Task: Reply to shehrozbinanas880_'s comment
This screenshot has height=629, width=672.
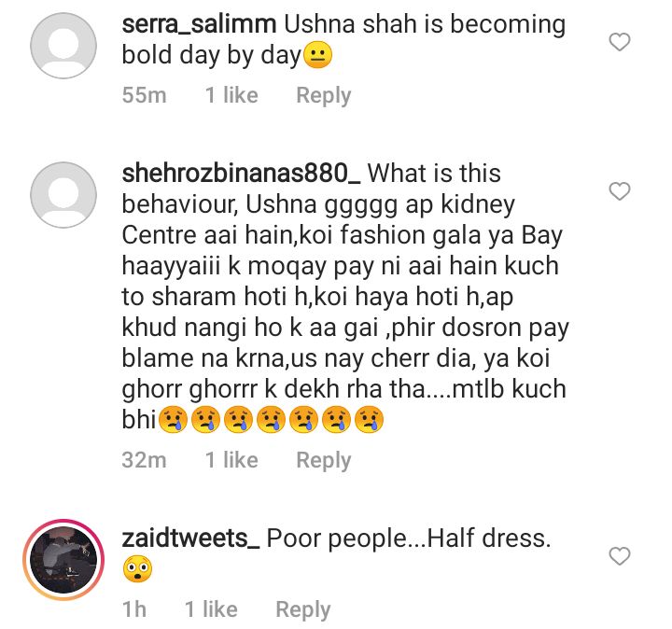Action: [324, 460]
